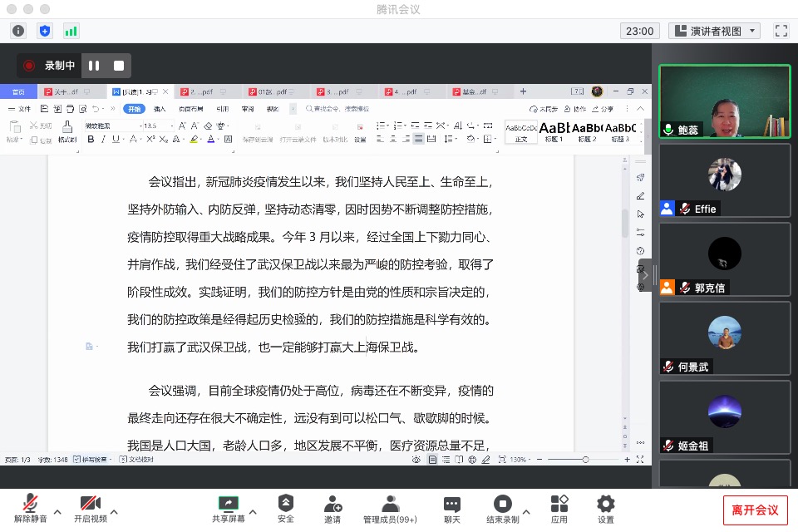The image size is (798, 532).
Task: Pause the ongoing recording
Action: coord(94,66)
